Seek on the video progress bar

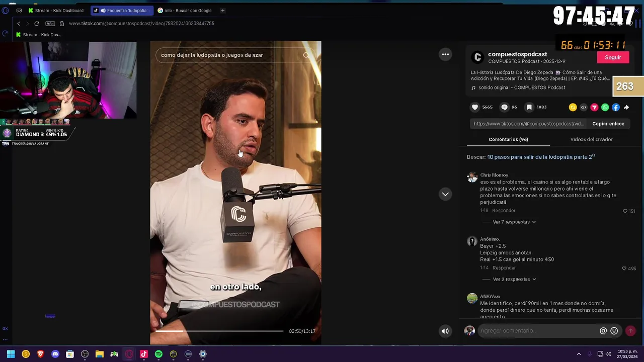pos(219,331)
